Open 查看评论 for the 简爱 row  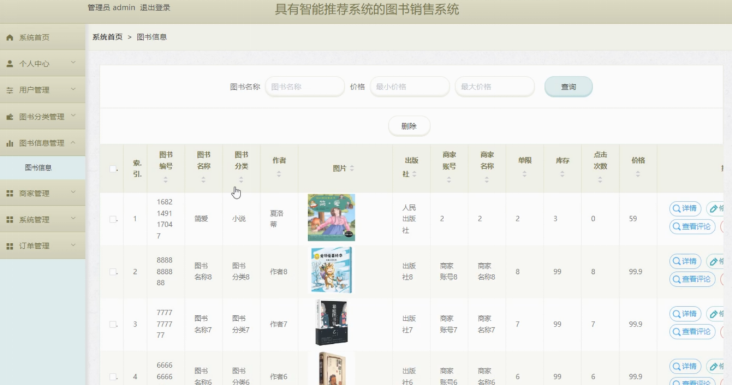[x=692, y=227]
